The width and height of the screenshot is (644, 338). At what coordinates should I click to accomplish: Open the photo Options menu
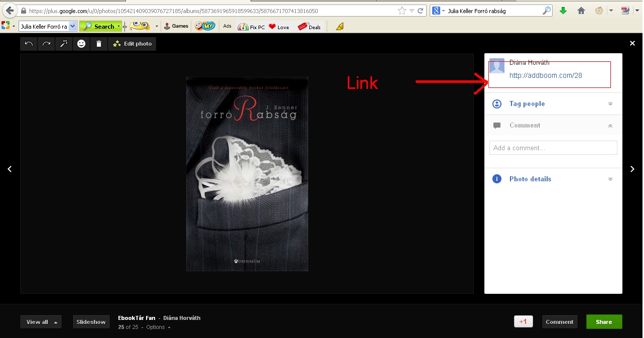(x=158, y=327)
